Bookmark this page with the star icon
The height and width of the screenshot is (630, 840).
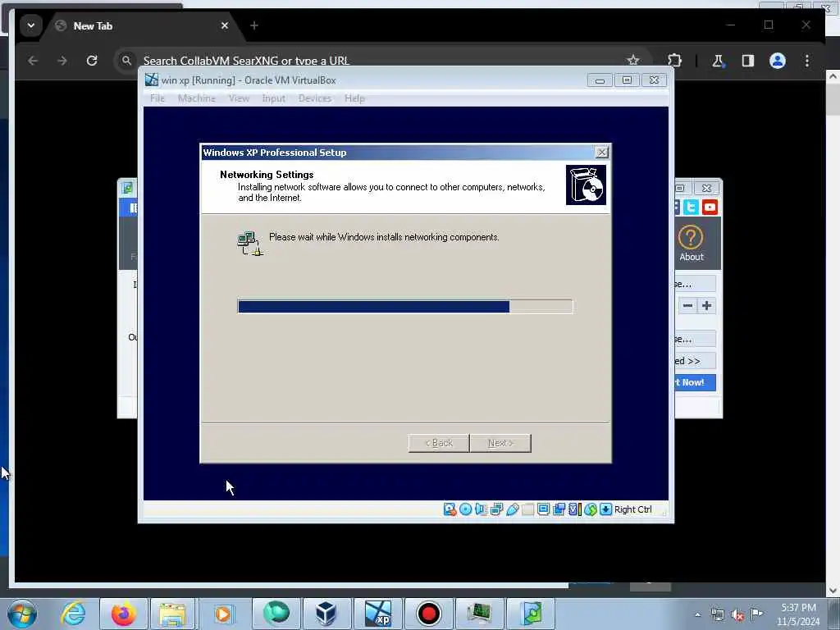click(x=633, y=61)
